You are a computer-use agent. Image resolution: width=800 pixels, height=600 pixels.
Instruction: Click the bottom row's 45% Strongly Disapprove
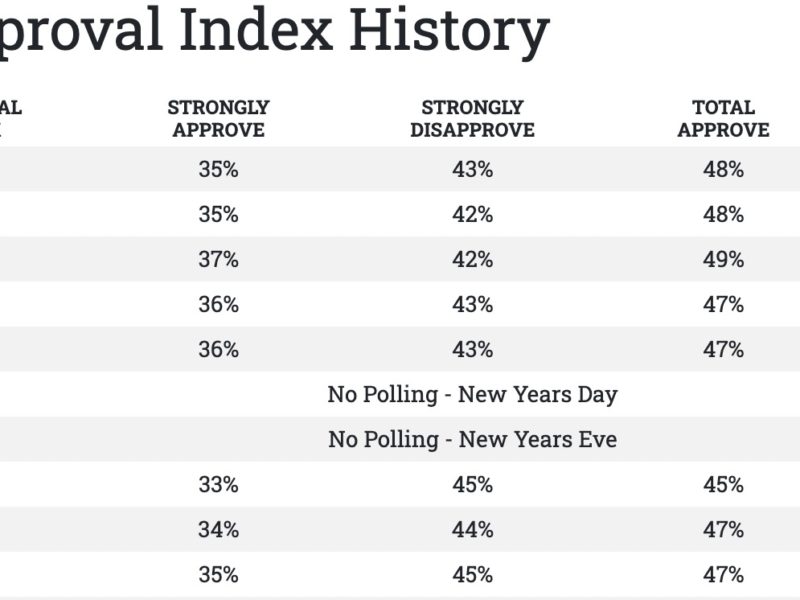pyautogui.click(x=472, y=574)
